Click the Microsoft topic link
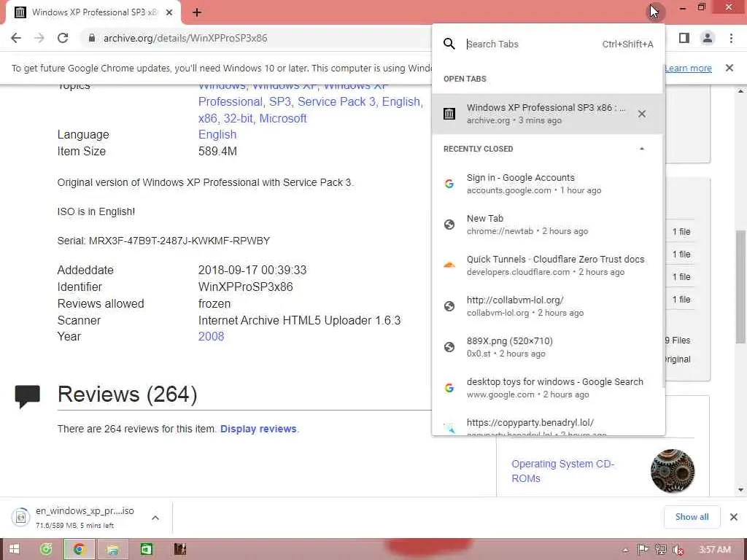 click(283, 119)
